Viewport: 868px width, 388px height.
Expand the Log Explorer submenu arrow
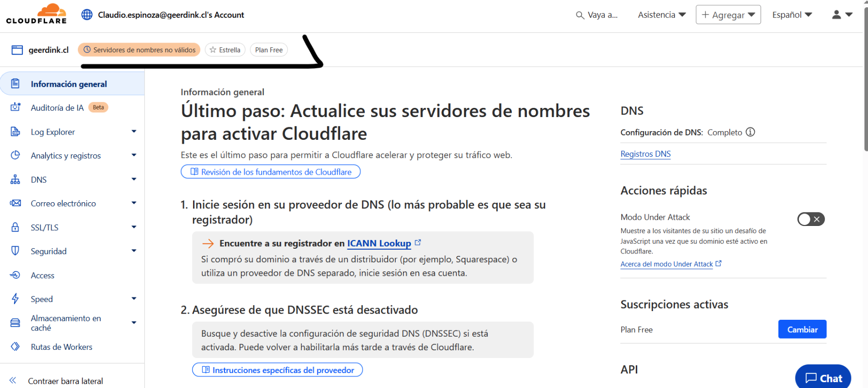[x=134, y=132]
